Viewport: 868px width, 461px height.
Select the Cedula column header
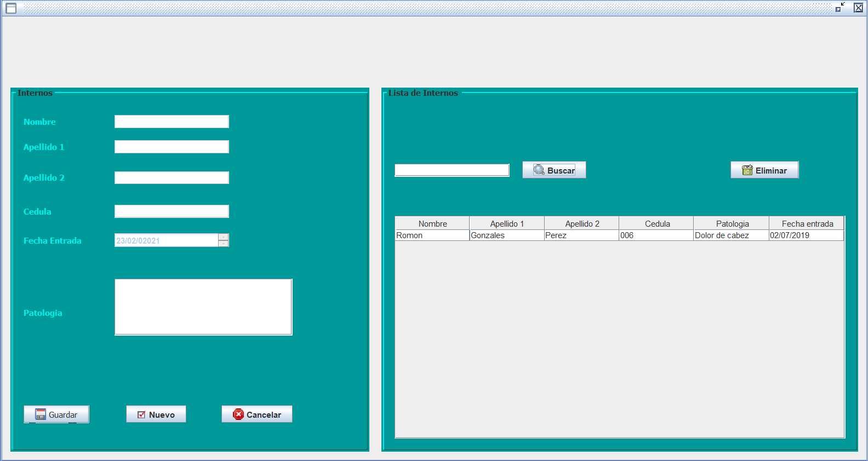[x=657, y=223]
